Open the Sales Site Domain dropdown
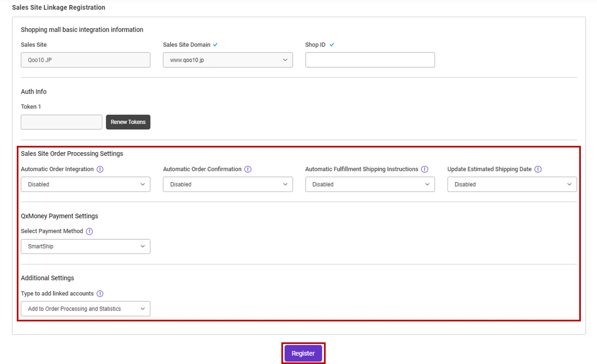The height and width of the screenshot is (364, 597). 228,60
